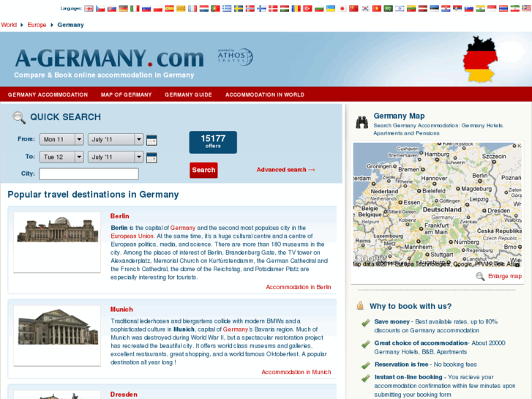Screen dimensions: 532x399
Task: Choose the Bulgarian flag language
Action: click(319, 9)
